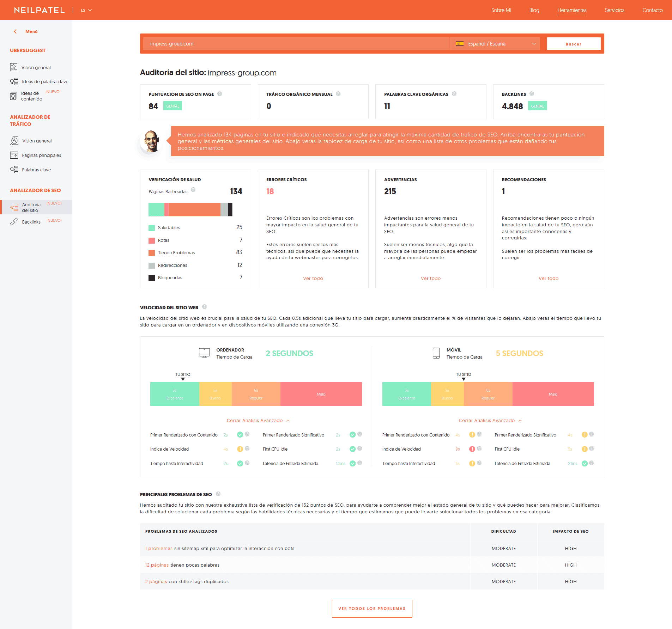Click the Buscar button
Viewport: 672px width, 629px height.
click(x=574, y=44)
